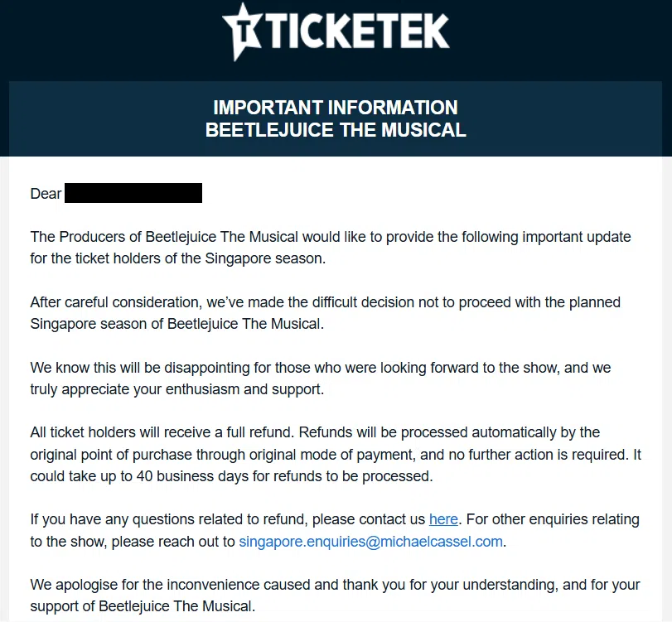Click the singapore.enquiries@michaelcassel.com email link

coord(371,542)
